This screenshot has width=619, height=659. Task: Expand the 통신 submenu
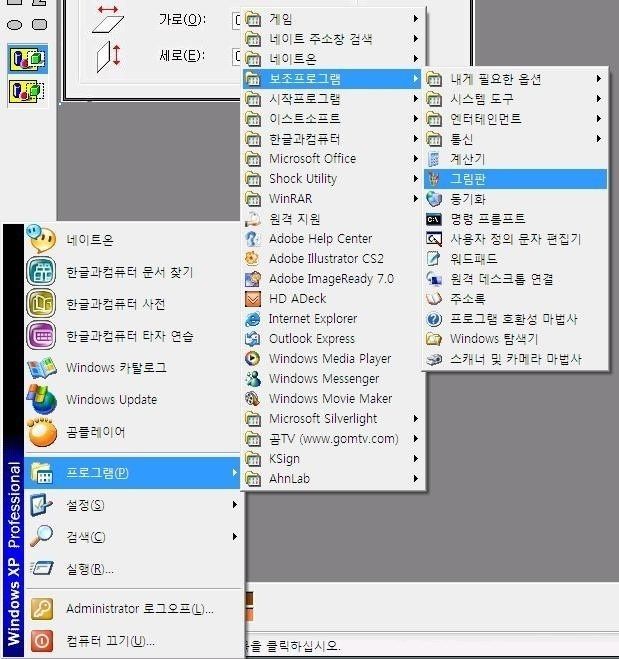598,139
